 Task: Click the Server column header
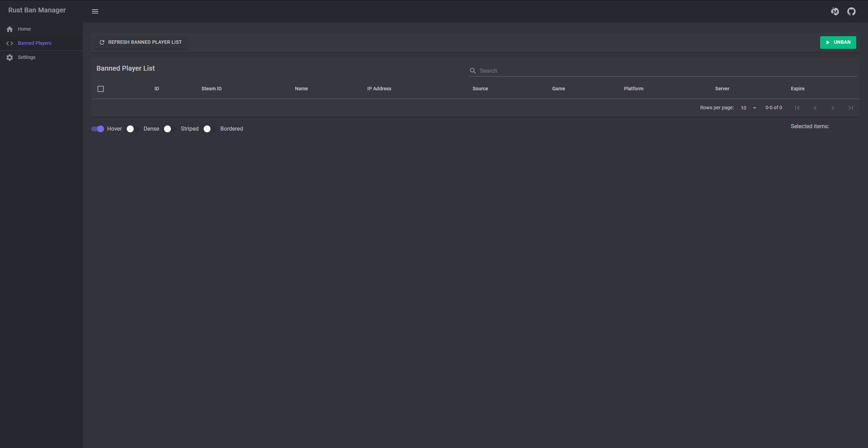[722, 89]
